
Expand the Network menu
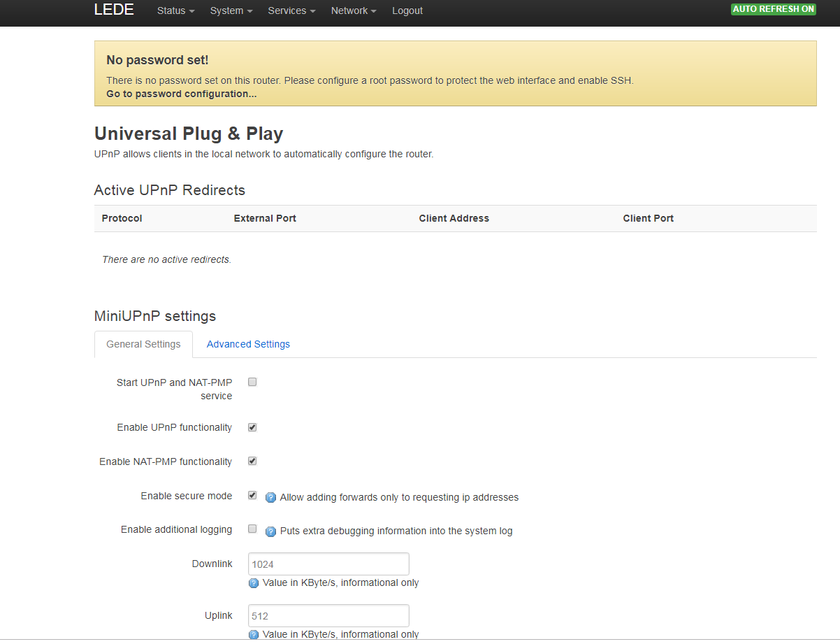[353, 10]
